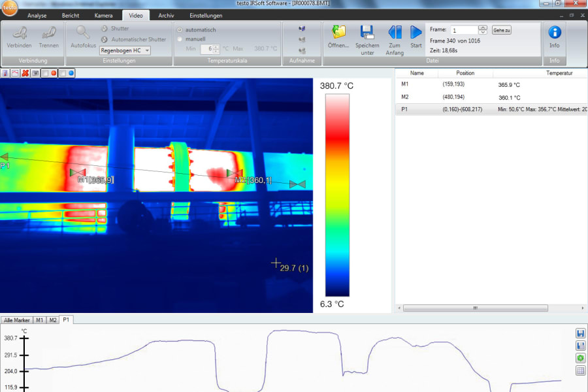Open a file with Öffnen icon

tap(338, 32)
